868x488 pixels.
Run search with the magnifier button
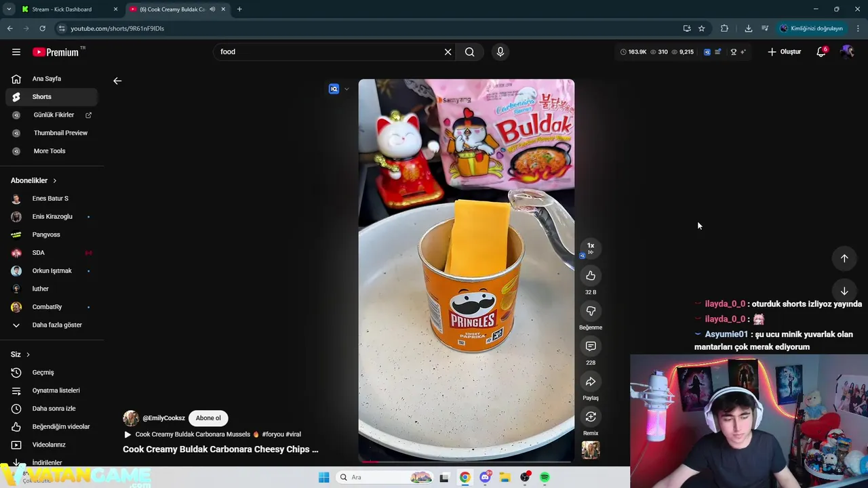(470, 52)
